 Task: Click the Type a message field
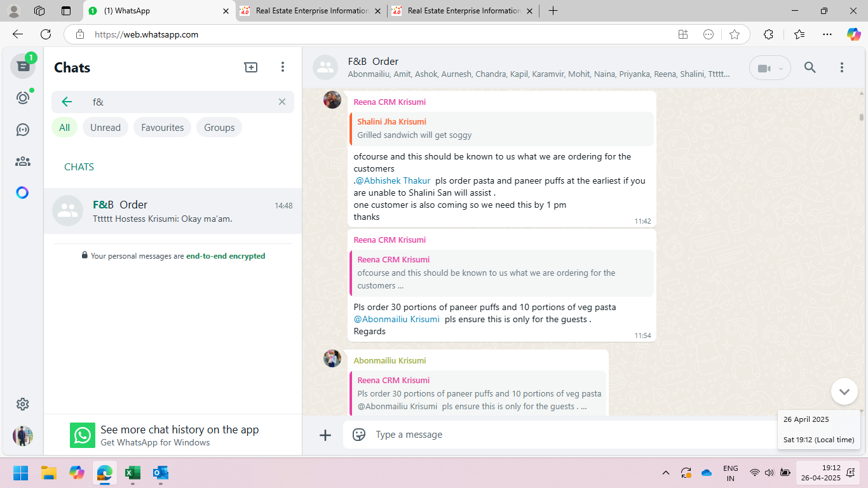pyautogui.click(x=559, y=435)
